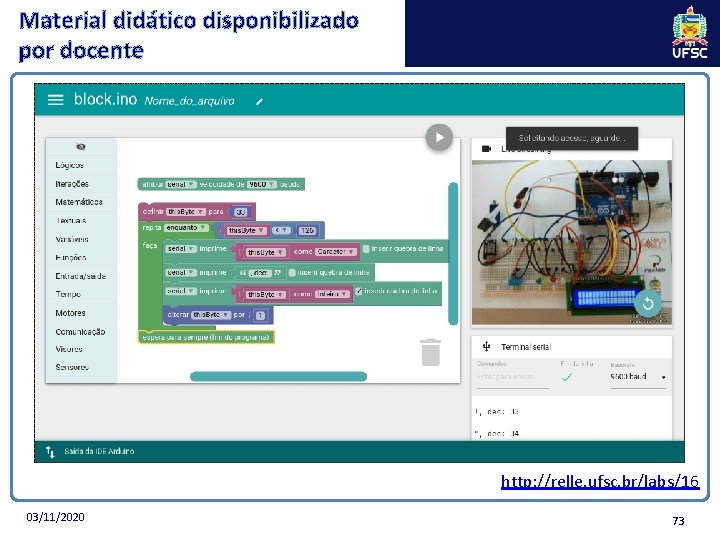720x540 pixels.
Task: Dismiss the access request notification toast
Action: coord(572,138)
